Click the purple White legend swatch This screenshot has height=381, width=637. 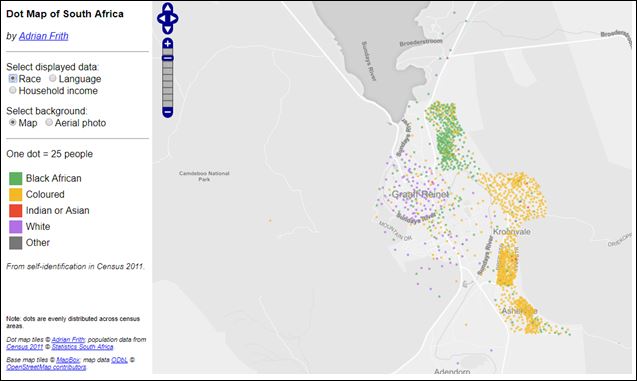pos(16,227)
